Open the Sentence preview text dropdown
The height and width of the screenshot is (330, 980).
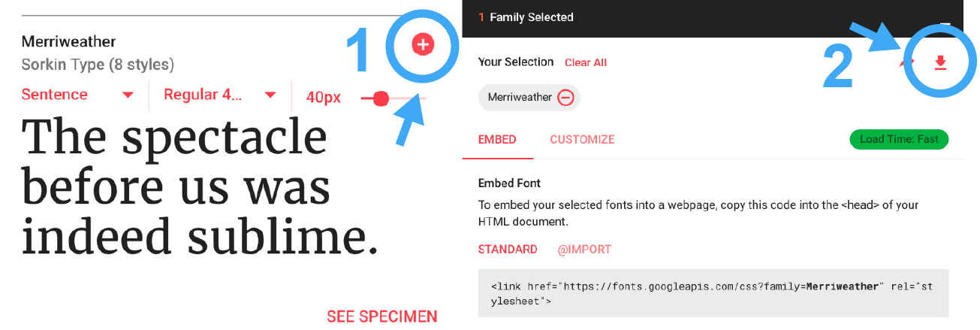point(78,95)
